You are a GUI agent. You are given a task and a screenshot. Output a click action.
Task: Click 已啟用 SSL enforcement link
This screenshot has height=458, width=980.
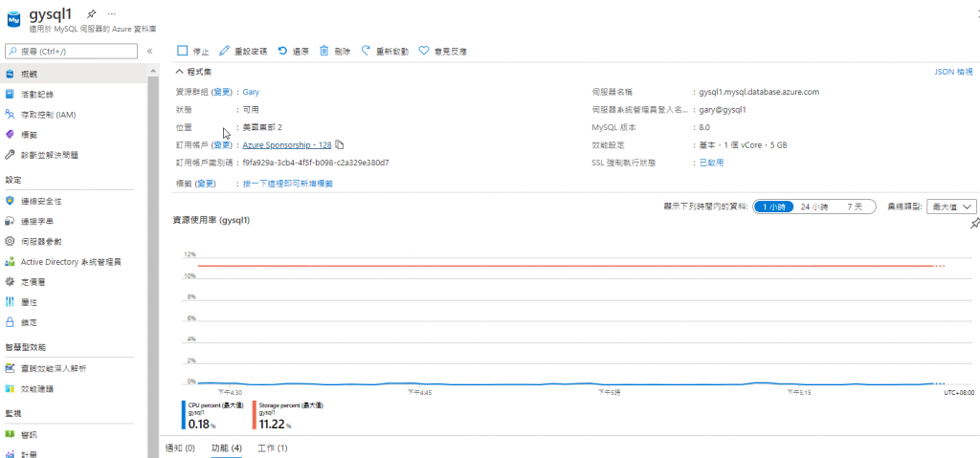711,163
